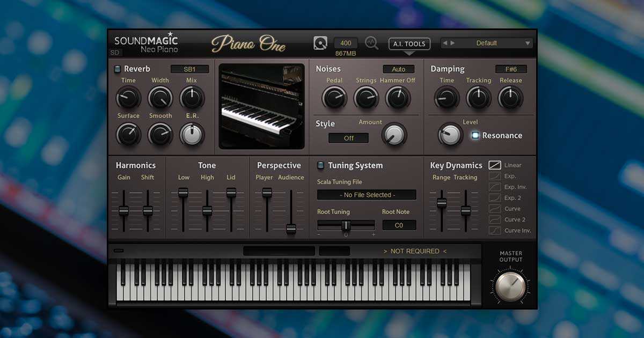Click the small indicator above the keyboard

(x=119, y=251)
